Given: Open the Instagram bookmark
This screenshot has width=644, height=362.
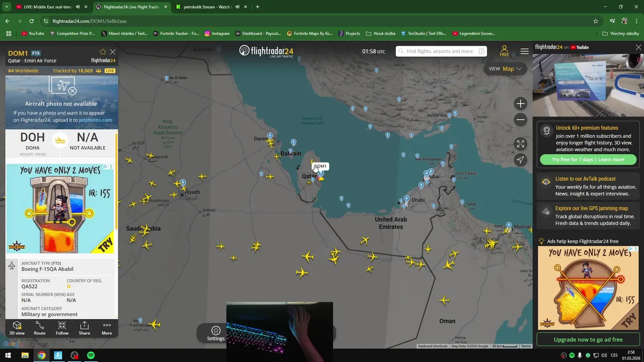Looking at the screenshot, I should click(x=217, y=34).
